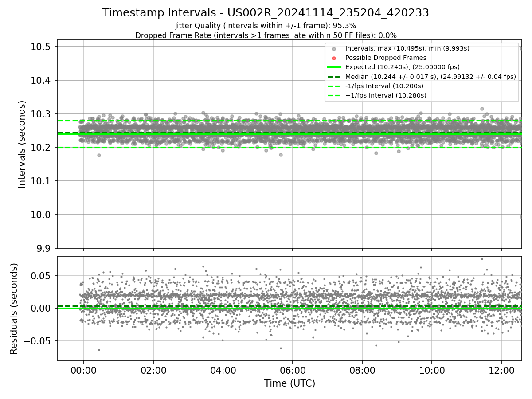The width and height of the screenshot is (532, 399).
Task: Click the 'Residuals (seconds)' y-axis label
Action: point(14,309)
